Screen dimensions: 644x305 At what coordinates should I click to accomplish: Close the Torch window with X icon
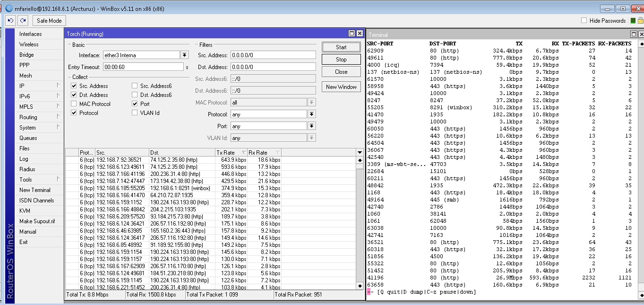pos(360,34)
